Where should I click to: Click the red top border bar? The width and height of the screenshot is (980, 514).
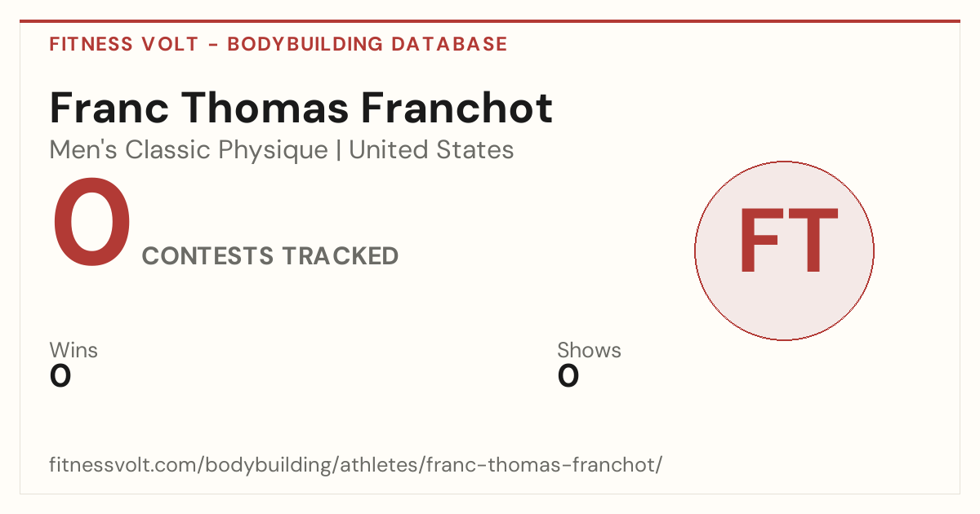coord(490,21)
